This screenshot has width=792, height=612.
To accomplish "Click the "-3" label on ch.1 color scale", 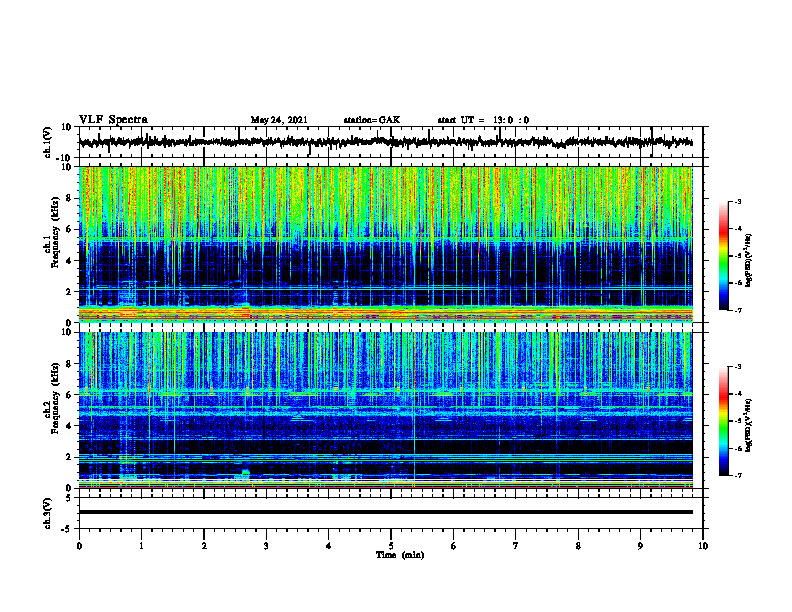I will pos(737,202).
